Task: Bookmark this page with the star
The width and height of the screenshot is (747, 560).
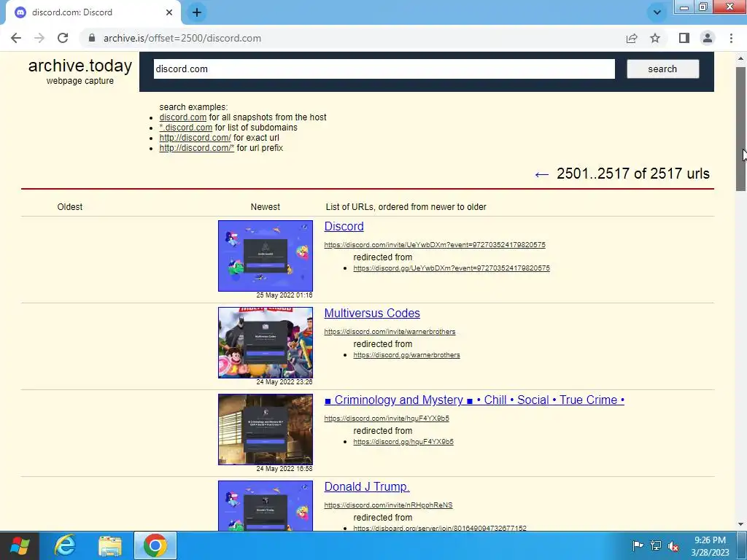Action: [655, 38]
